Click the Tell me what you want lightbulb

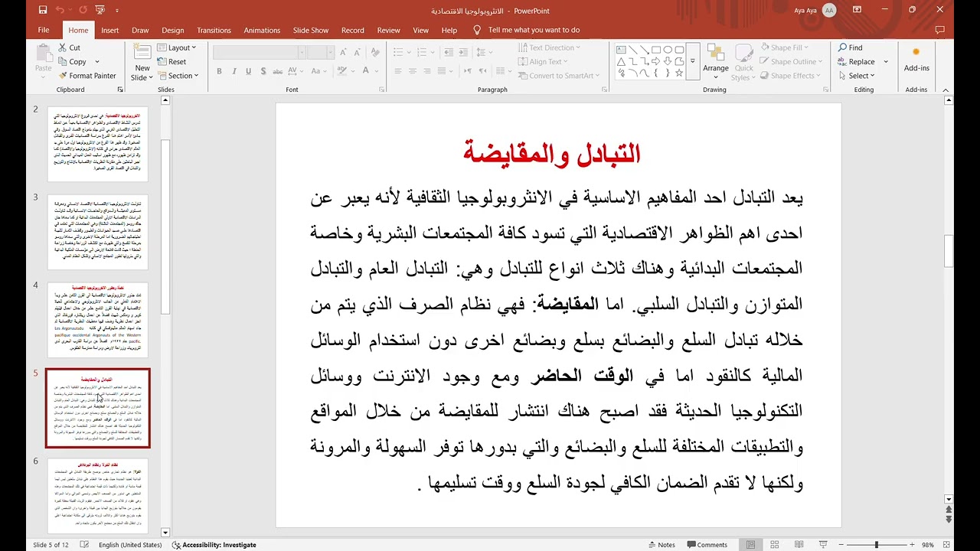click(x=477, y=30)
